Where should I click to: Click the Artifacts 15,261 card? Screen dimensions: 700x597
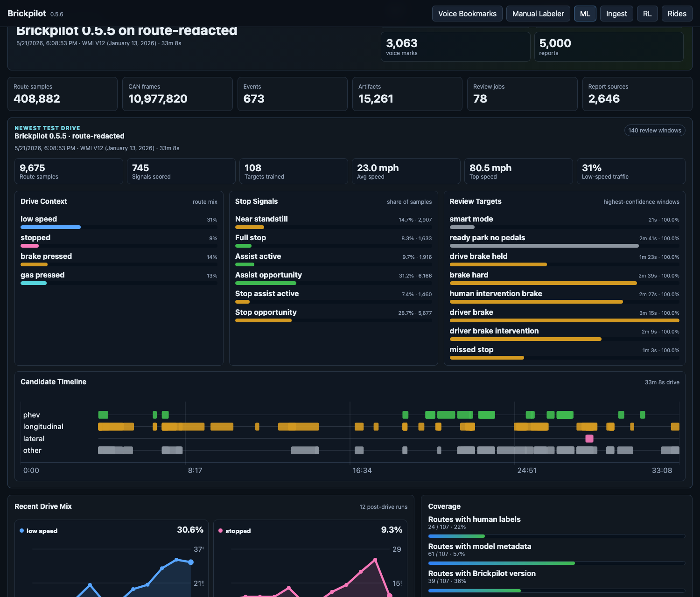pos(407,94)
